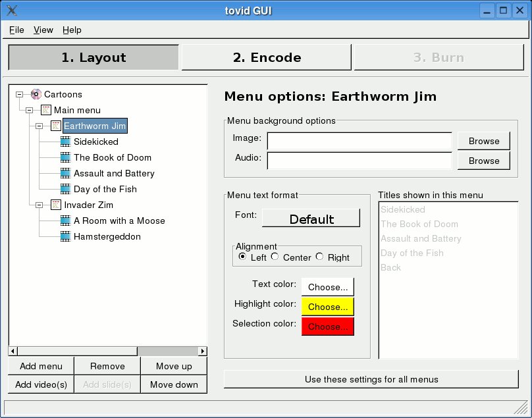Click The Book of Doom film icon

pos(65,157)
